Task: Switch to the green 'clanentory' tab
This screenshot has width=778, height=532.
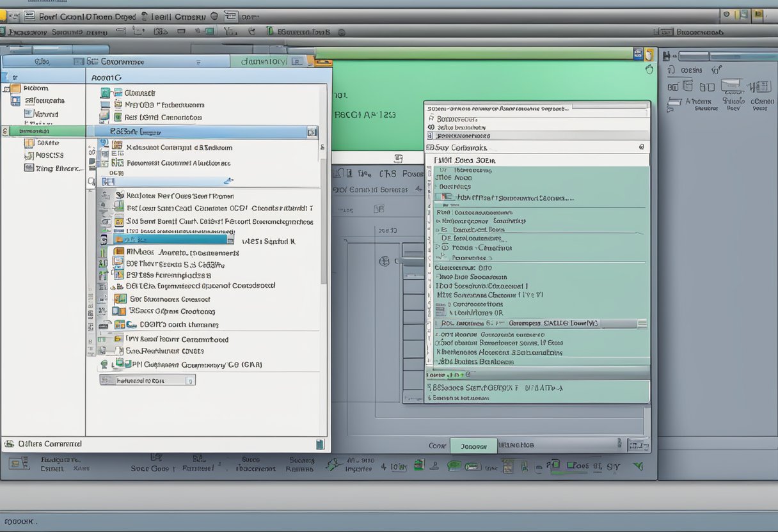Action: tap(264, 61)
